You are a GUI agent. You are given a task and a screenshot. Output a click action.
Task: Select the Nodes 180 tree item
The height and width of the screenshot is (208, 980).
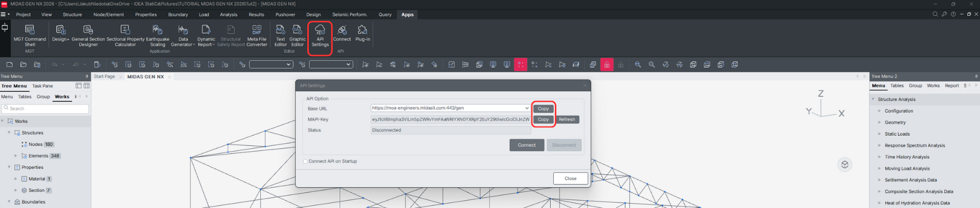[x=38, y=144]
